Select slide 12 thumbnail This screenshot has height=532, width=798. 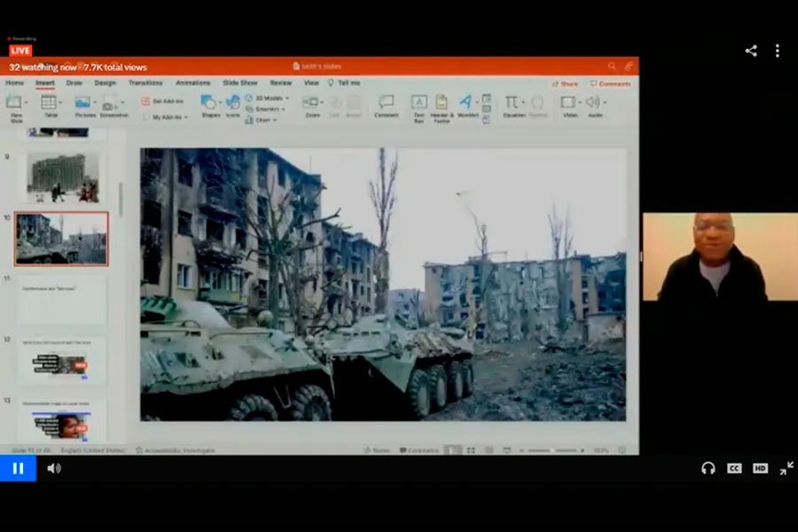tap(62, 361)
